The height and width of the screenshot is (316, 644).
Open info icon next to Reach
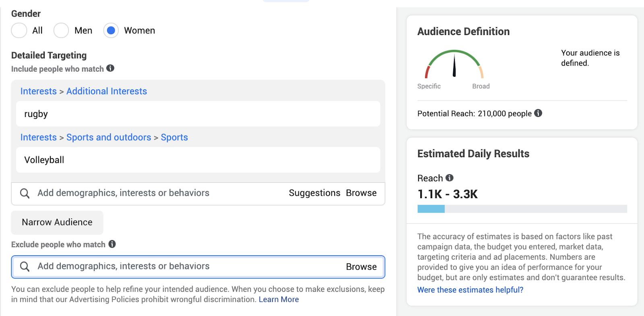coord(450,178)
